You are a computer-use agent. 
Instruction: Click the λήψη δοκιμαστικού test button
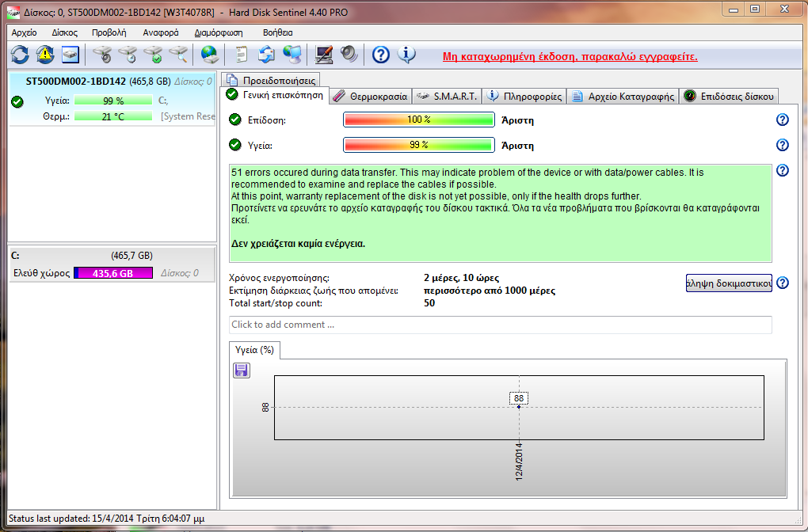click(729, 283)
